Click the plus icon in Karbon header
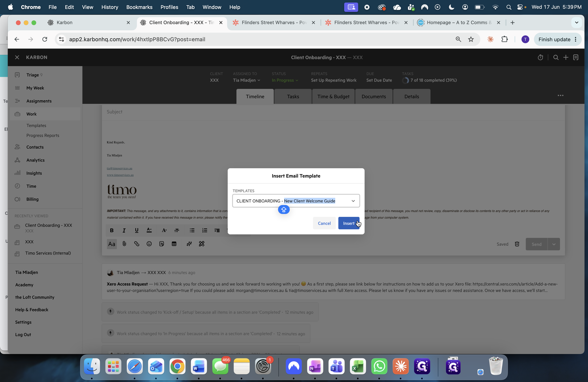The height and width of the screenshot is (382, 588). 566,57
